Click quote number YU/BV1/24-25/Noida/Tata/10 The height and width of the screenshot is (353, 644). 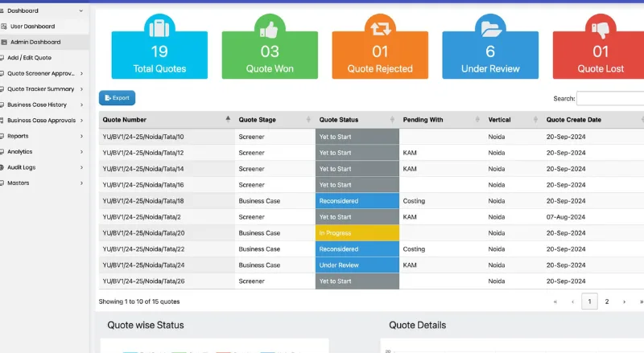point(143,137)
